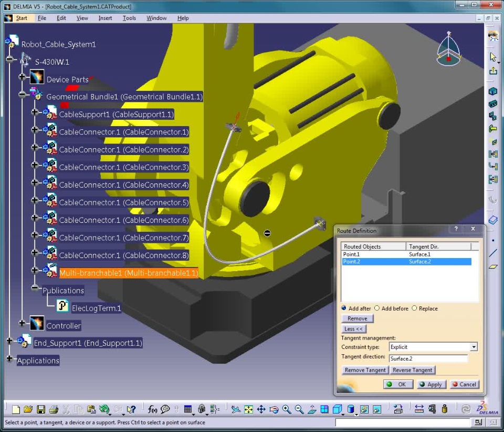504x432 pixels.
Task: Expand the Multi-branchable1 tree node
Action: tap(35, 270)
